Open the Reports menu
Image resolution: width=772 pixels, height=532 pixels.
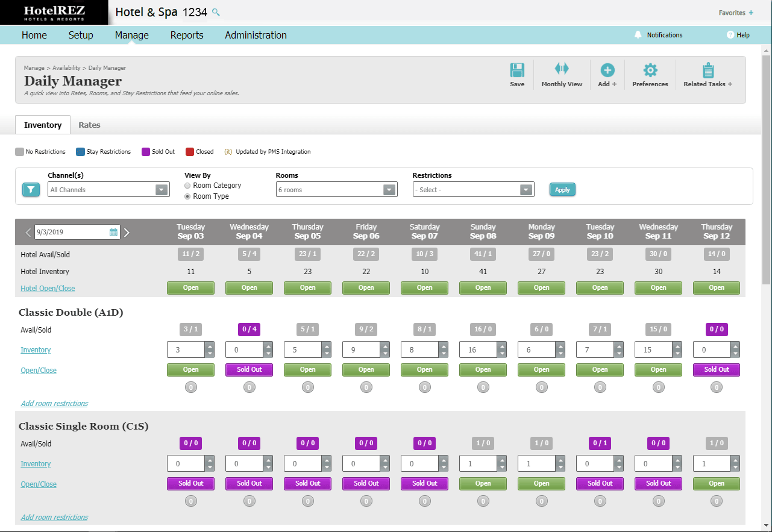click(x=187, y=35)
